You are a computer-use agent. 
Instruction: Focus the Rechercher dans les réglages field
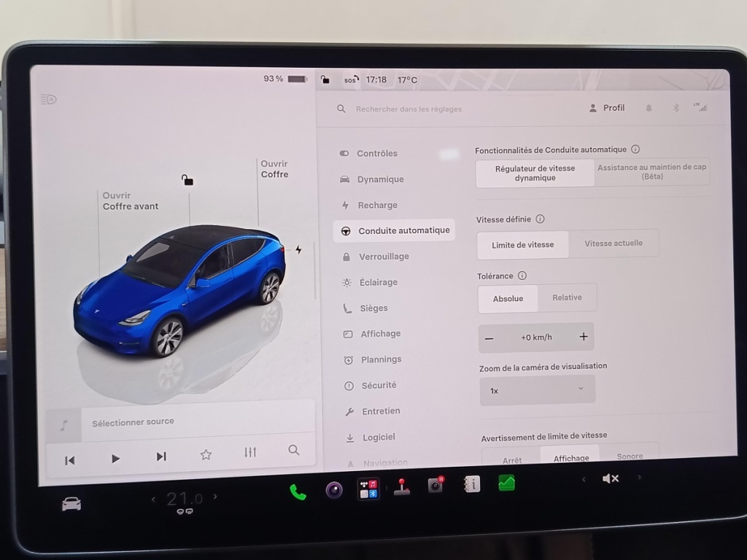click(409, 109)
